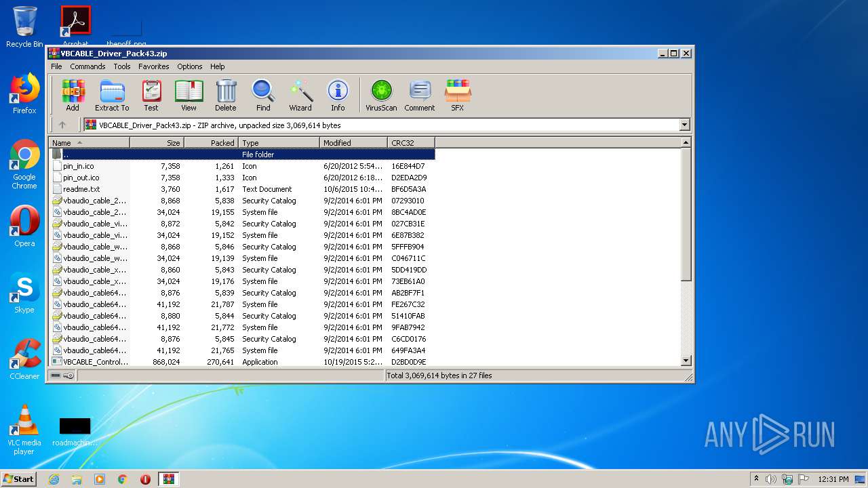Select file with CRC32 FE267C32
Viewport: 868px width, 488px height.
[242, 304]
